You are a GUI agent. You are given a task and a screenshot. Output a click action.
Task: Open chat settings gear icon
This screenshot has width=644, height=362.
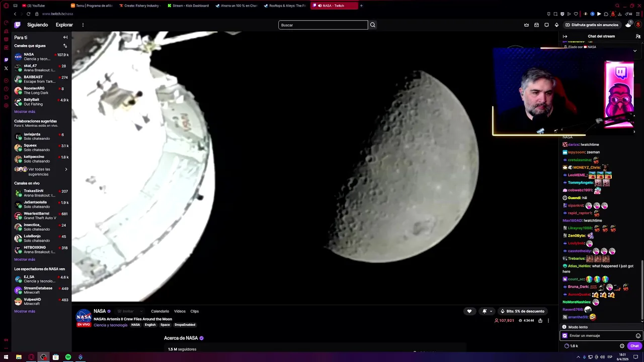(622, 346)
